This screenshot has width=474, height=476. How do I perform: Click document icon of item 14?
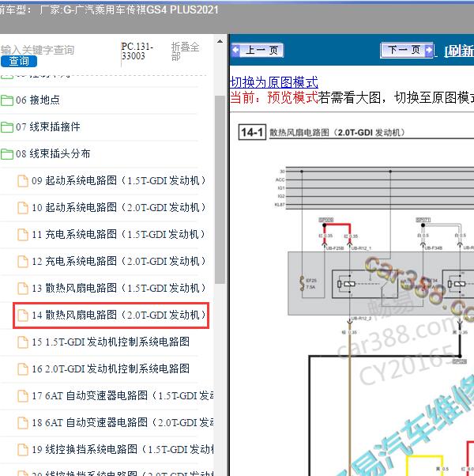(23, 315)
